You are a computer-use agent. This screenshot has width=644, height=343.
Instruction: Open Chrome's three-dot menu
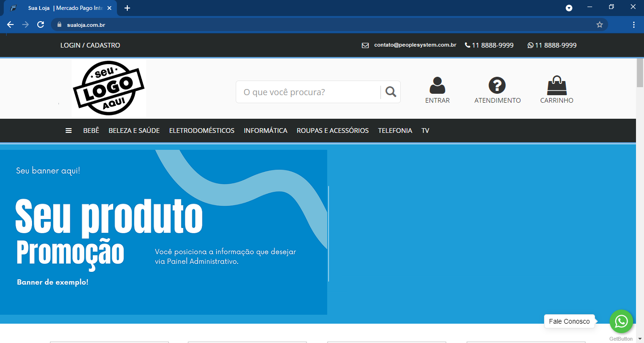click(633, 24)
